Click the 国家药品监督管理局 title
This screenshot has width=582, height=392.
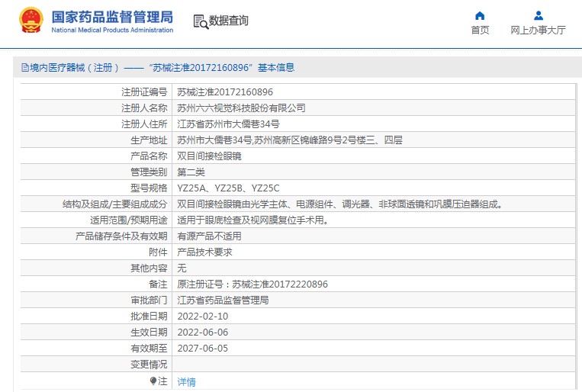click(112, 17)
